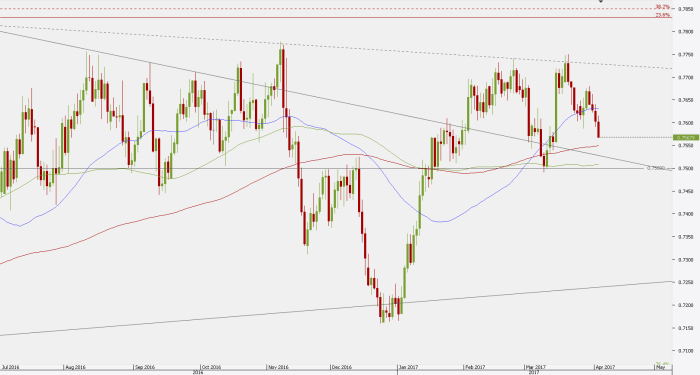Select the 38.2% Fibonacci level label
700x375 pixels.
(x=662, y=7)
